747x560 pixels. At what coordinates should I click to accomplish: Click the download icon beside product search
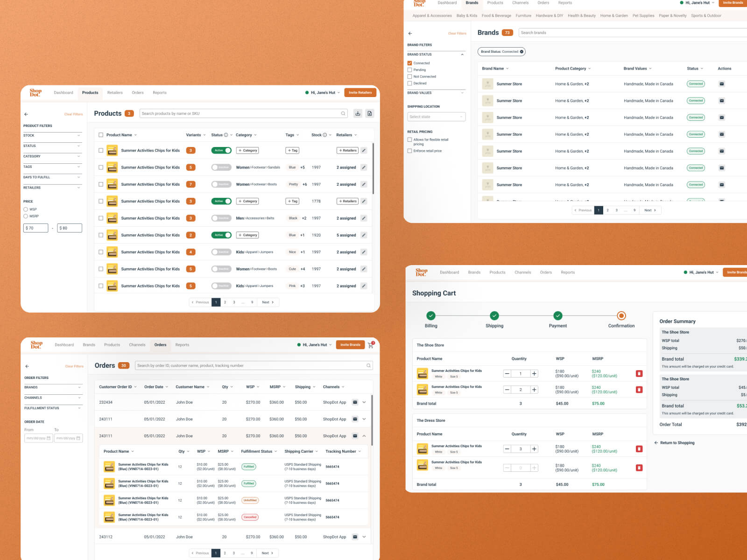tap(358, 113)
